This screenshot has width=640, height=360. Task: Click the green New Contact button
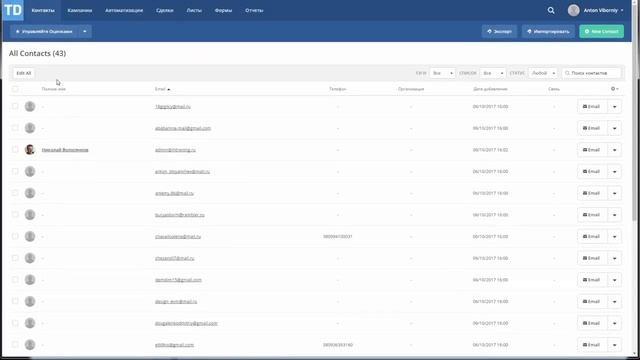tap(601, 31)
